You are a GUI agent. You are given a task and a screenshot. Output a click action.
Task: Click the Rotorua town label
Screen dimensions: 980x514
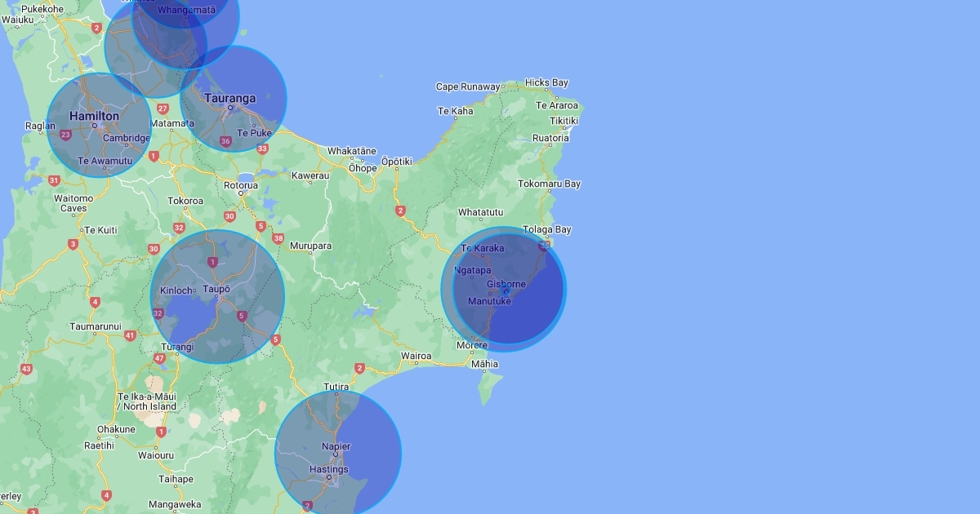click(241, 185)
